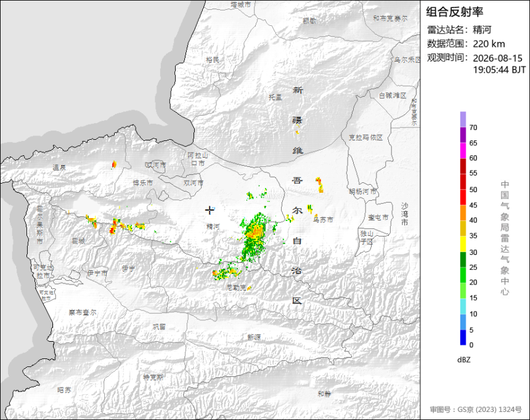Select the 乌苏市 map label
This screenshot has width=530, height=420.
(323, 220)
